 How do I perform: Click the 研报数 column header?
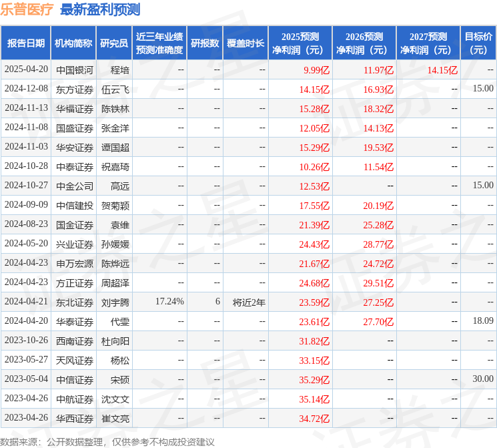[x=205, y=43]
